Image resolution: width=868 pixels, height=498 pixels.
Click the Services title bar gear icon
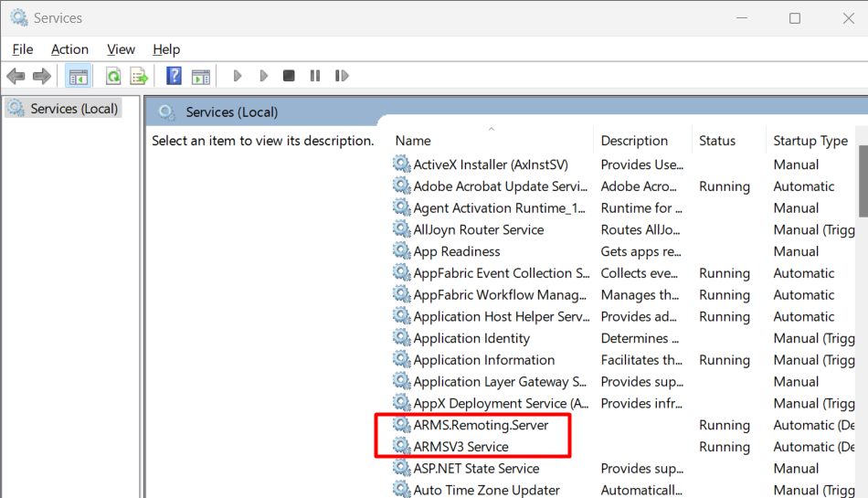[19, 17]
